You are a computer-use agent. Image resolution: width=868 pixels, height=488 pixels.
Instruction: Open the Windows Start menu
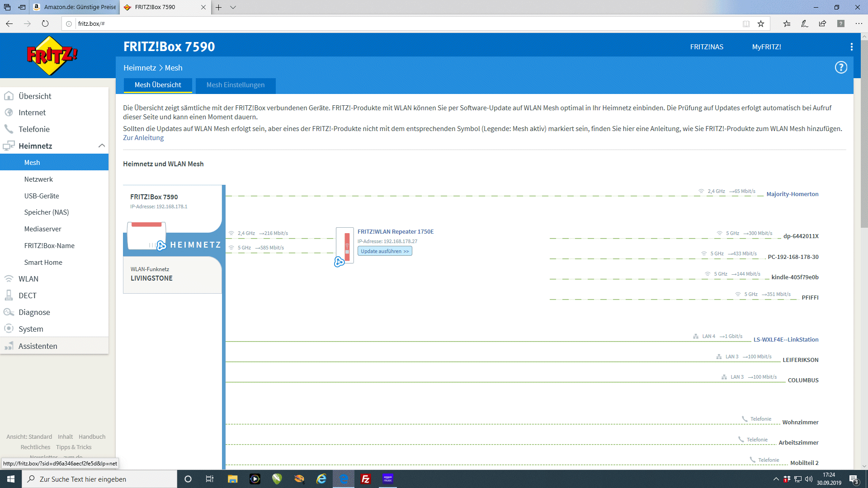coord(11,479)
